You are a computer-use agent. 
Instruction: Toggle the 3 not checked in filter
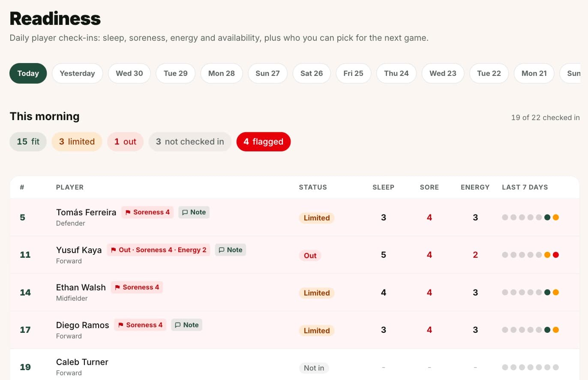190,142
